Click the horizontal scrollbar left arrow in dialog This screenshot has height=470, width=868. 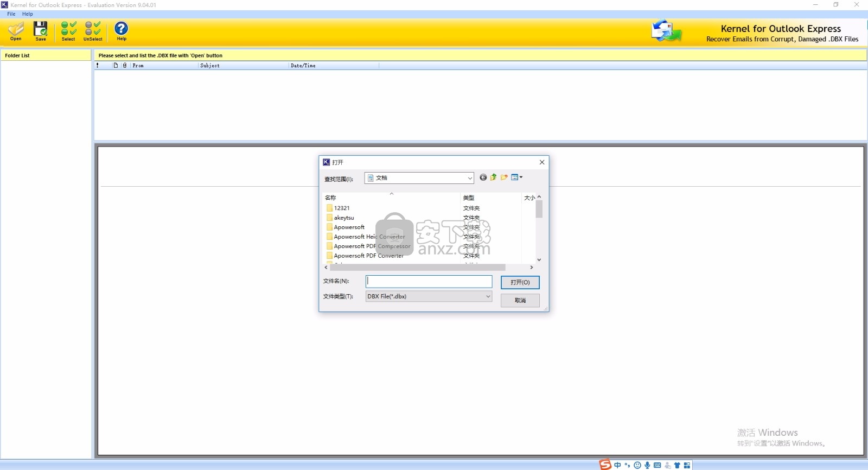coord(326,267)
